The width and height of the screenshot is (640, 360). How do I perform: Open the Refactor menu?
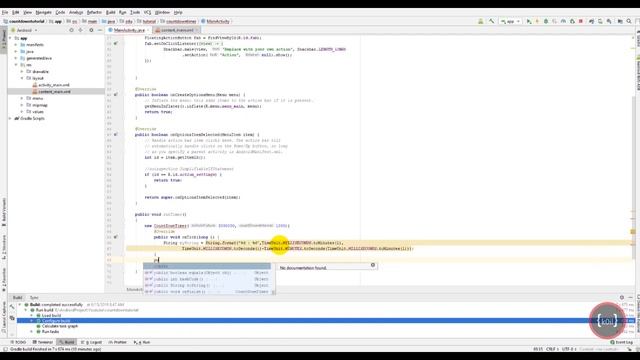coord(94,13)
